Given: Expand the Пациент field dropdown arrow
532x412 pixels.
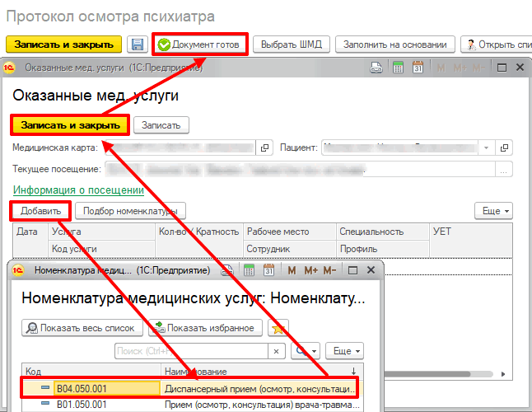Looking at the screenshot, I should coord(488,147).
